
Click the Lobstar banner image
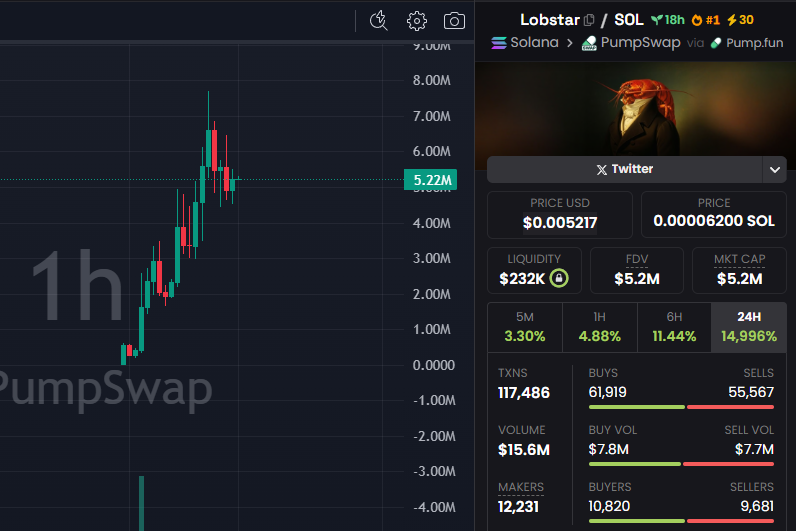(636, 109)
